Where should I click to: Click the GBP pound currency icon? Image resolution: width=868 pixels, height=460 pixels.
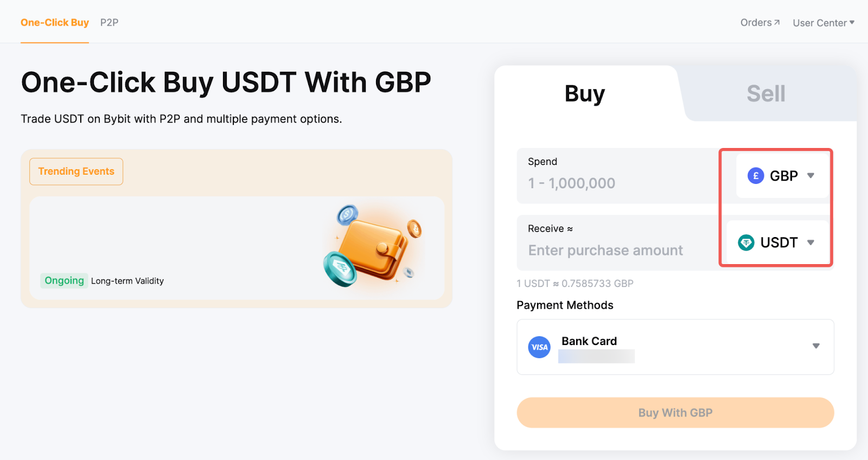tap(756, 176)
